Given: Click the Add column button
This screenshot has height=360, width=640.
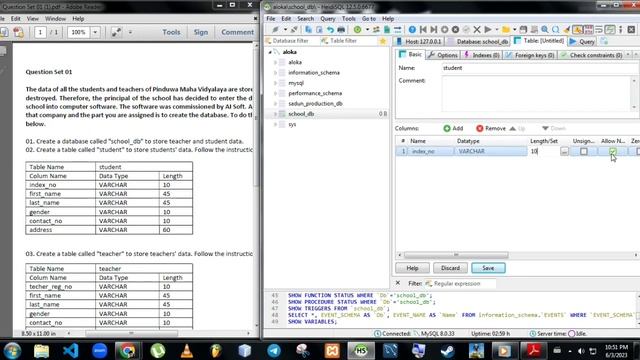Looking at the screenshot, I should 453,128.
